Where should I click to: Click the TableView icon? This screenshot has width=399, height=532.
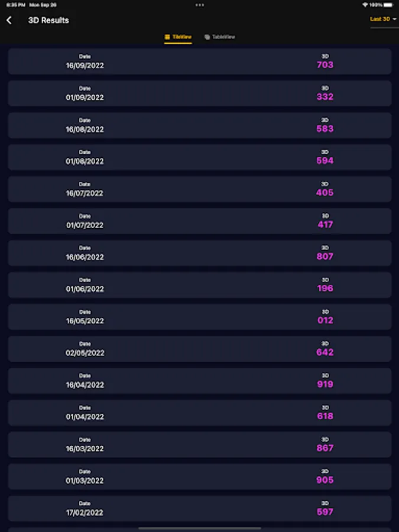pyautogui.click(x=207, y=37)
